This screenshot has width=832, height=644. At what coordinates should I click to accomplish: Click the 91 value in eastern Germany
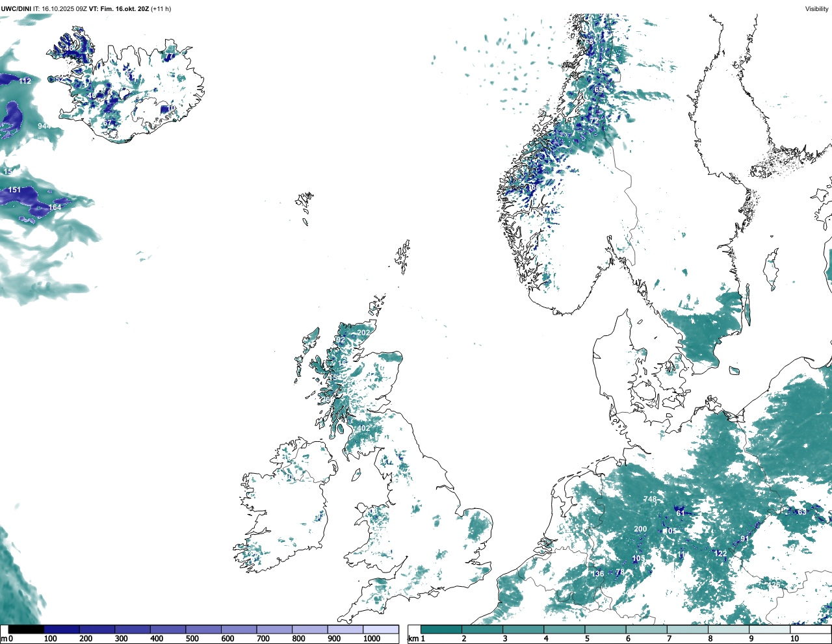coord(745,539)
